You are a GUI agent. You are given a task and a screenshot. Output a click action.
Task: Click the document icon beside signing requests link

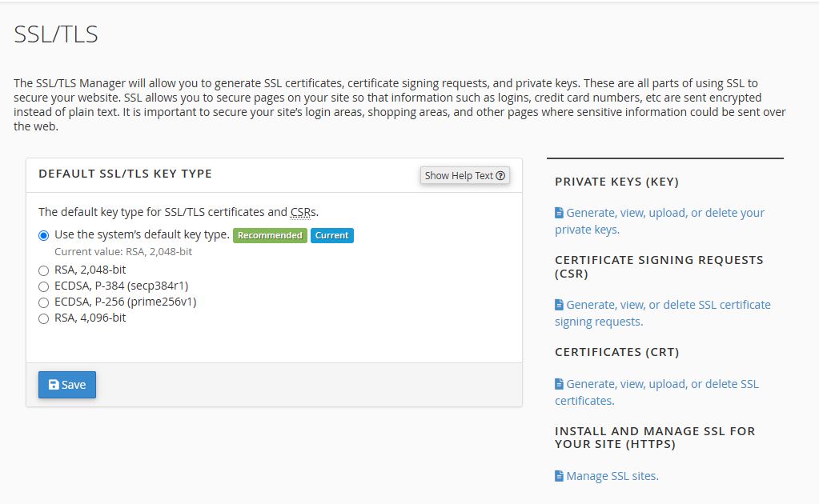[559, 305]
